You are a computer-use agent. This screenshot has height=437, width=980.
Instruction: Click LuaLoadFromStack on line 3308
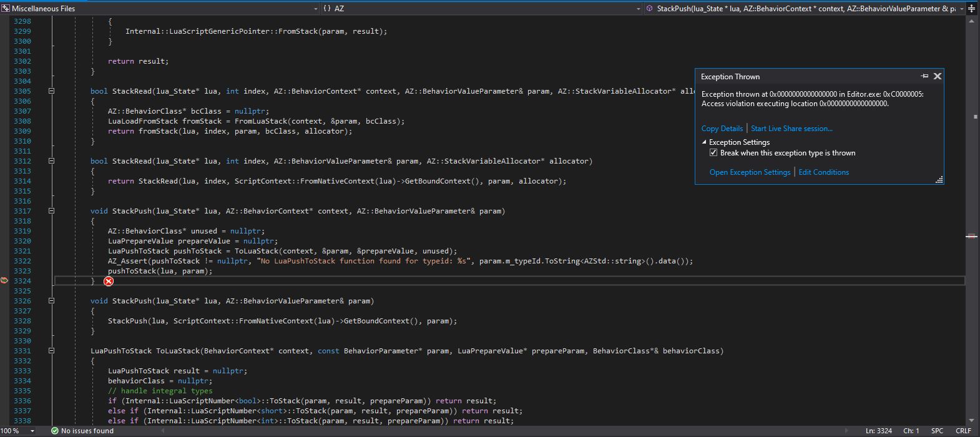pos(143,121)
